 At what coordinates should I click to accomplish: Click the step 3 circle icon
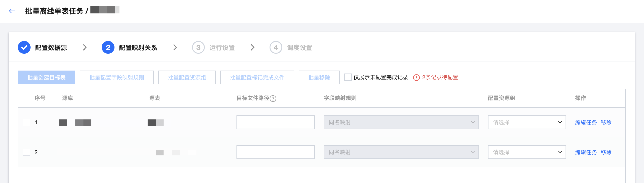click(x=198, y=47)
